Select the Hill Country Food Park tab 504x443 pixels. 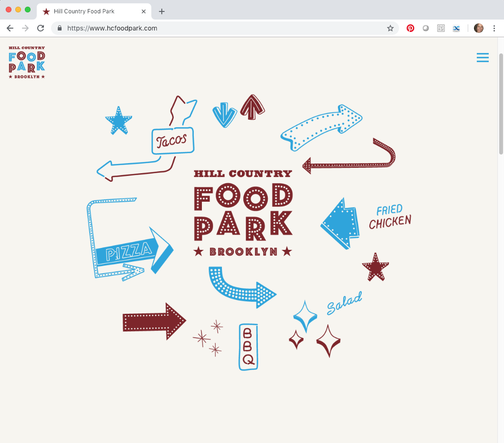94,11
